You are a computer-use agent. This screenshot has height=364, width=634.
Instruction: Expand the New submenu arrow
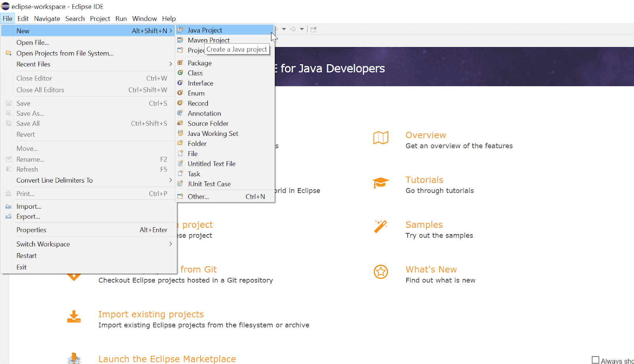click(171, 30)
